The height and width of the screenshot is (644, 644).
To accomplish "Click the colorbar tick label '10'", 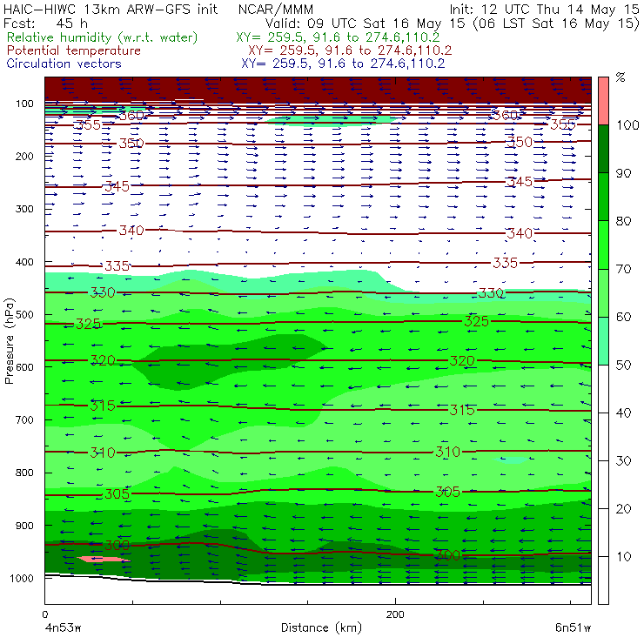I will click(x=623, y=557).
